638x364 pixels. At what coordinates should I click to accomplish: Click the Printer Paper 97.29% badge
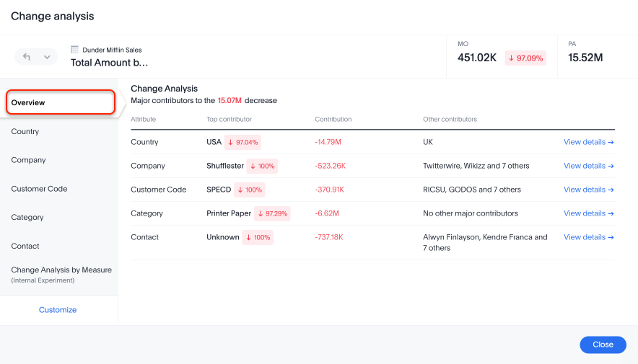pyautogui.click(x=273, y=213)
